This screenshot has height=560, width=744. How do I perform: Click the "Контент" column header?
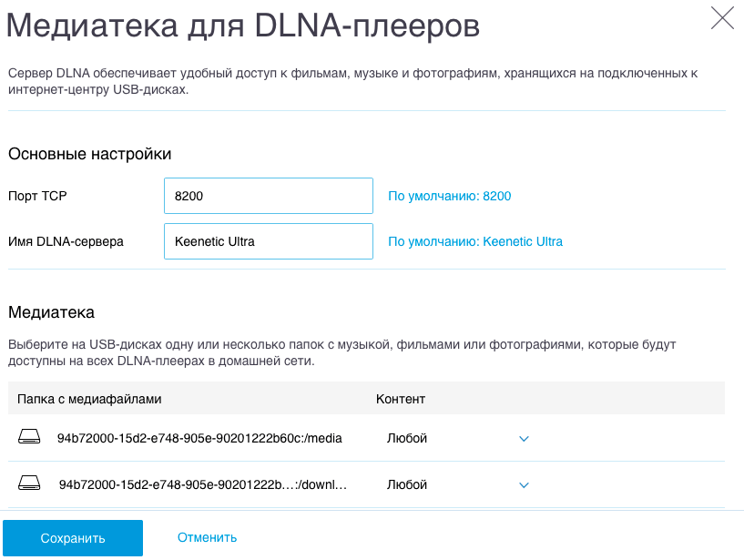coord(401,399)
